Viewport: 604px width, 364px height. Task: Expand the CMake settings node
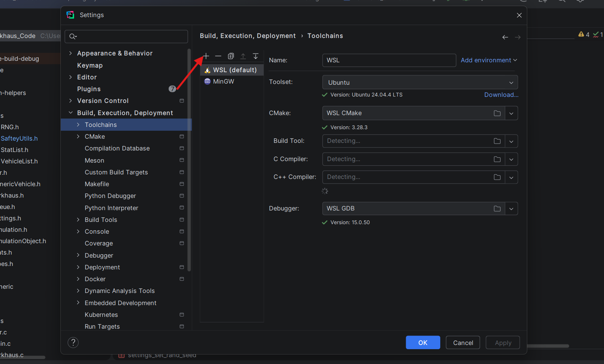tap(78, 136)
